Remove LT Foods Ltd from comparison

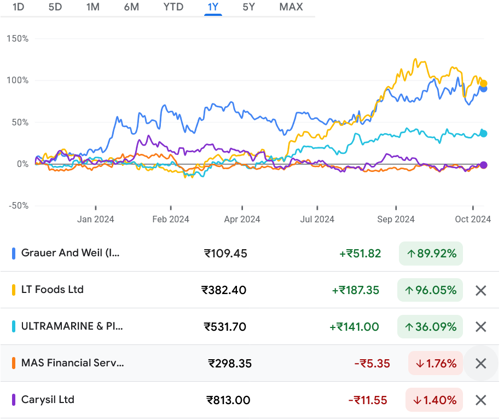(x=480, y=290)
